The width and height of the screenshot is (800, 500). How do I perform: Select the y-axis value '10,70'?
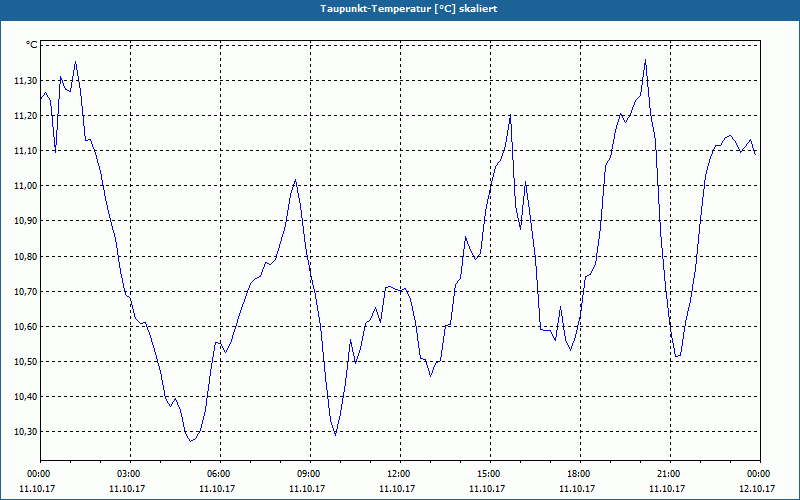coord(26,291)
